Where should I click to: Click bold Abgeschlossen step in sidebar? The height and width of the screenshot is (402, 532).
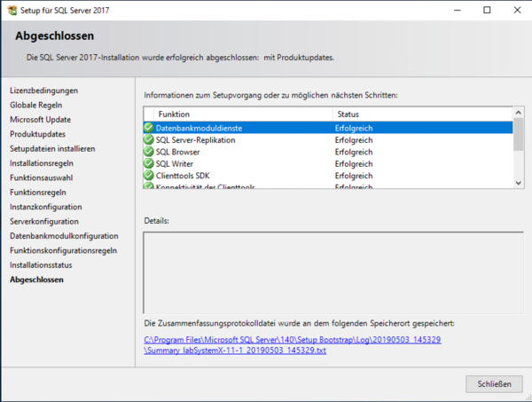coord(36,280)
